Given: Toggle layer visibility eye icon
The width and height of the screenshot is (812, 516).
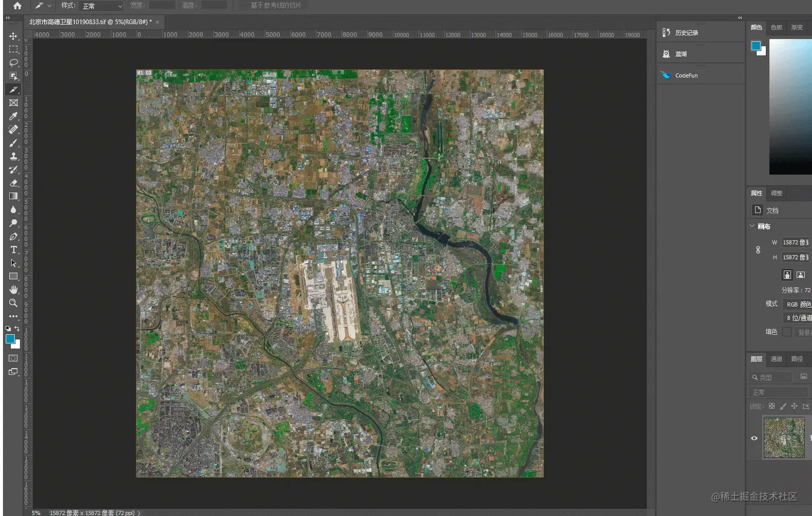Looking at the screenshot, I should pyautogui.click(x=754, y=438).
